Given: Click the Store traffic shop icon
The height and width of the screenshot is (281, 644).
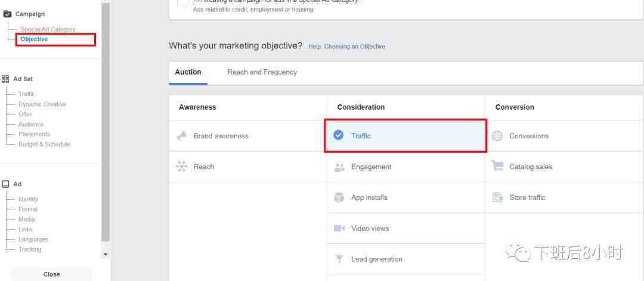Looking at the screenshot, I should coord(497,197).
